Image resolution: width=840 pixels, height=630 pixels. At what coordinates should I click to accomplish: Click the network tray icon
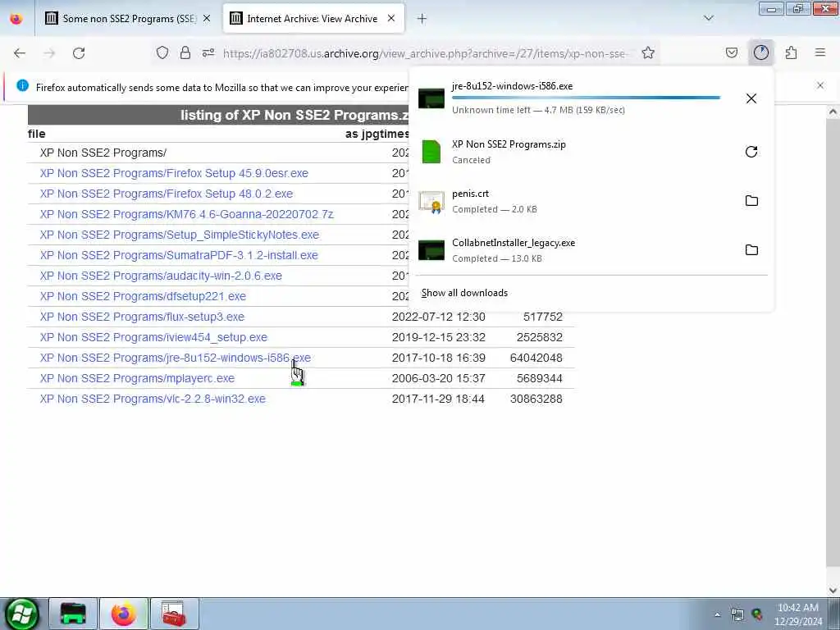pyautogui.click(x=737, y=614)
